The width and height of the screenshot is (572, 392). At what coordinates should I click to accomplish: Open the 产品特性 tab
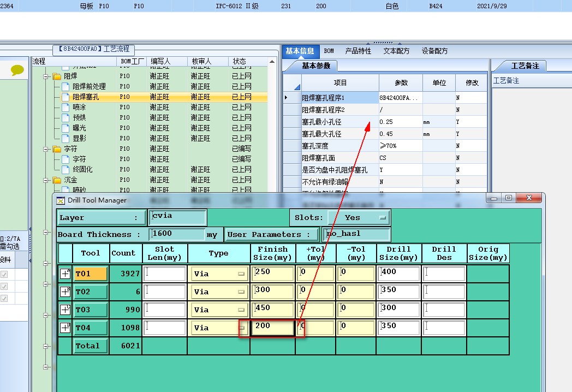(358, 51)
